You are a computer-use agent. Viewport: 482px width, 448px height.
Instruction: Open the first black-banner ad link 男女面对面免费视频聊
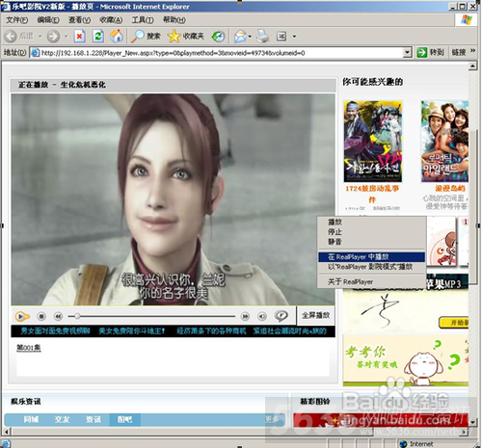click(55, 331)
